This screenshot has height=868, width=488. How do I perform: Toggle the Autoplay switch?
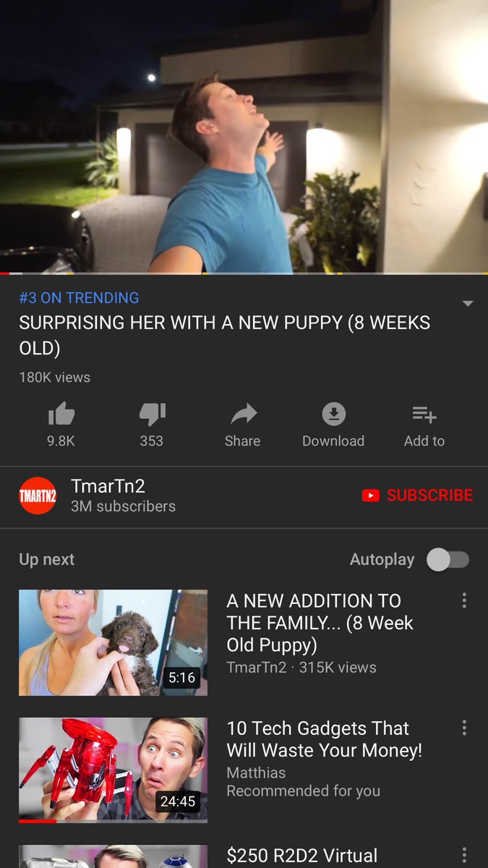(448, 559)
